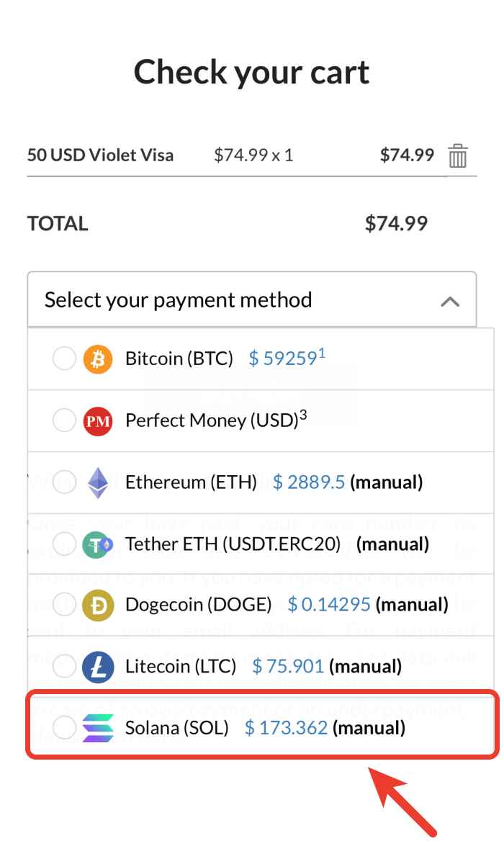The image size is (504, 846).
Task: Click the Dogecoin coin icon
Action: [98, 605]
